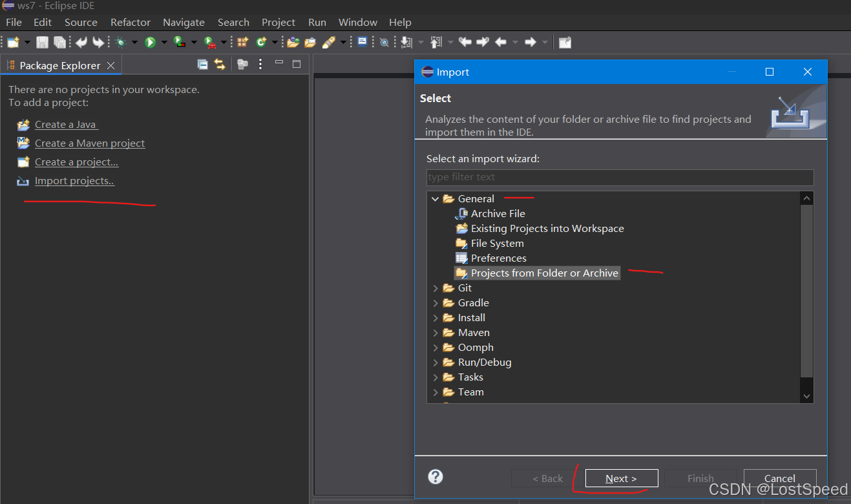This screenshot has width=851, height=504.
Task: Expand the Run/Debug import category
Action: click(x=436, y=362)
